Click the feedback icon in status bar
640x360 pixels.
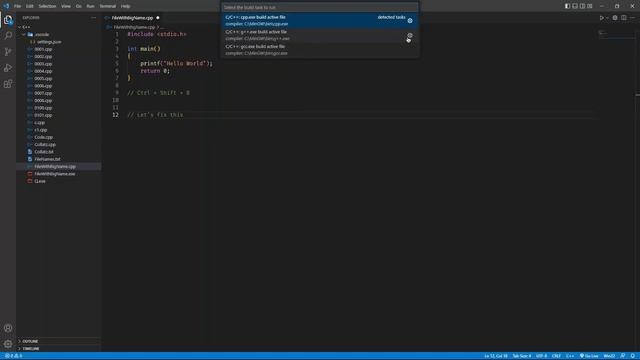tap(623, 356)
